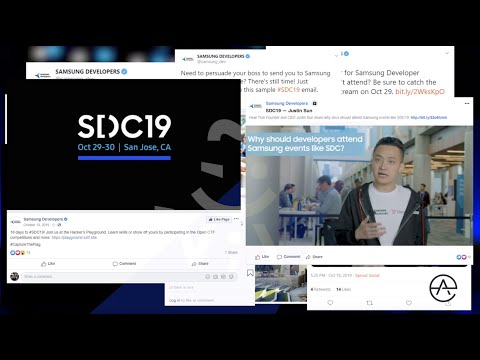Open three-dot menu on the Justin Sun video post

(x=467, y=104)
